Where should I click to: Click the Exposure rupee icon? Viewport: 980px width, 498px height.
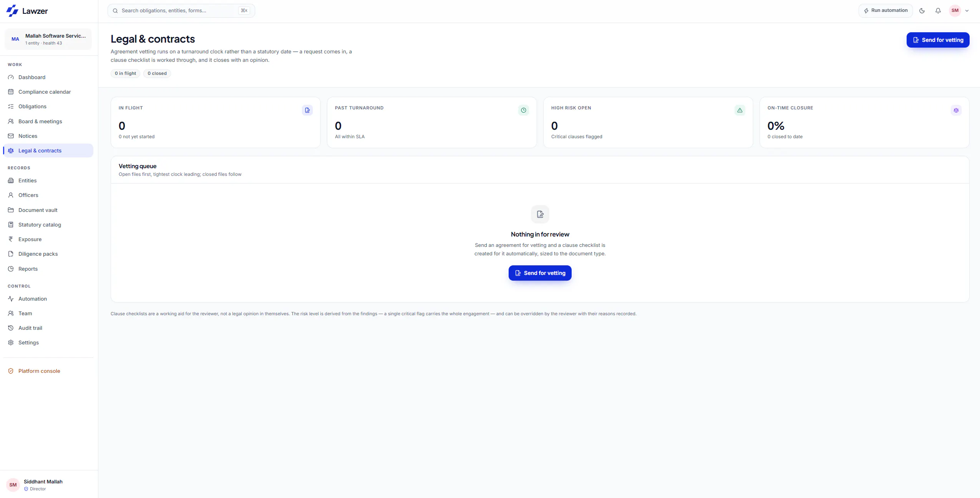(11, 239)
